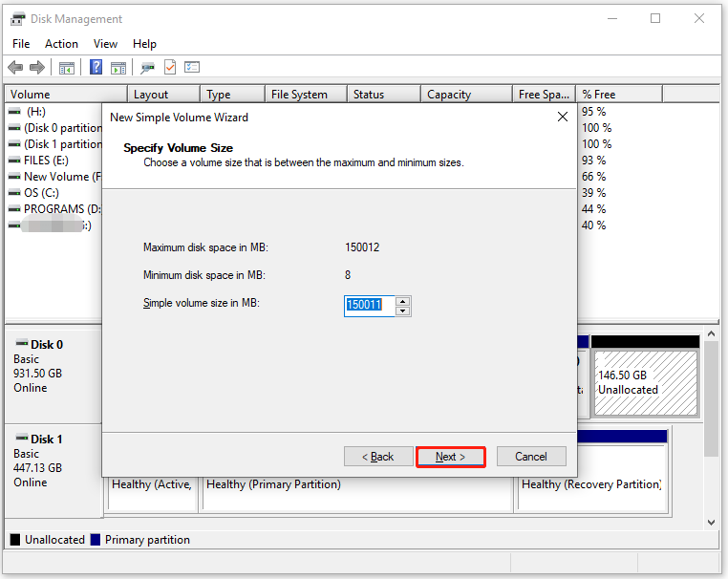This screenshot has width=728, height=579.
Task: Sort by the Type column header
Action: [x=232, y=95]
